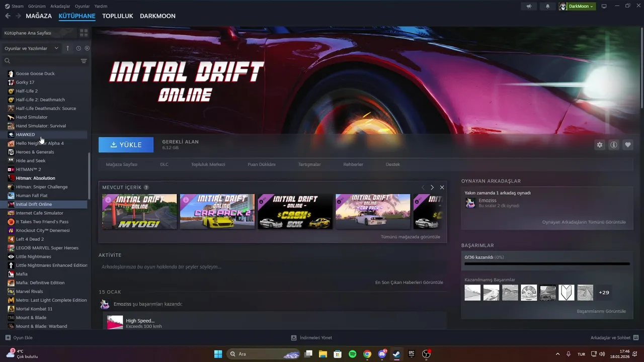Show recent games clock filter icon
The image size is (644, 362).
click(78, 48)
